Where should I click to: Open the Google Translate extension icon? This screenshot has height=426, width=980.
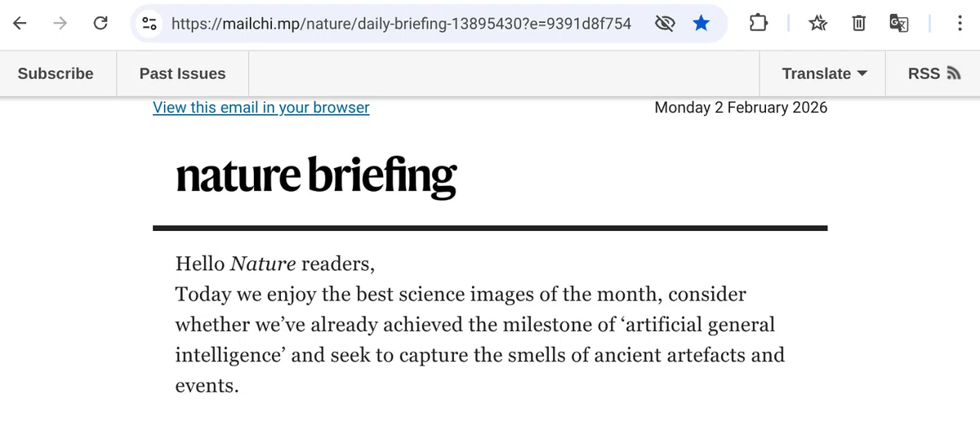tap(899, 24)
